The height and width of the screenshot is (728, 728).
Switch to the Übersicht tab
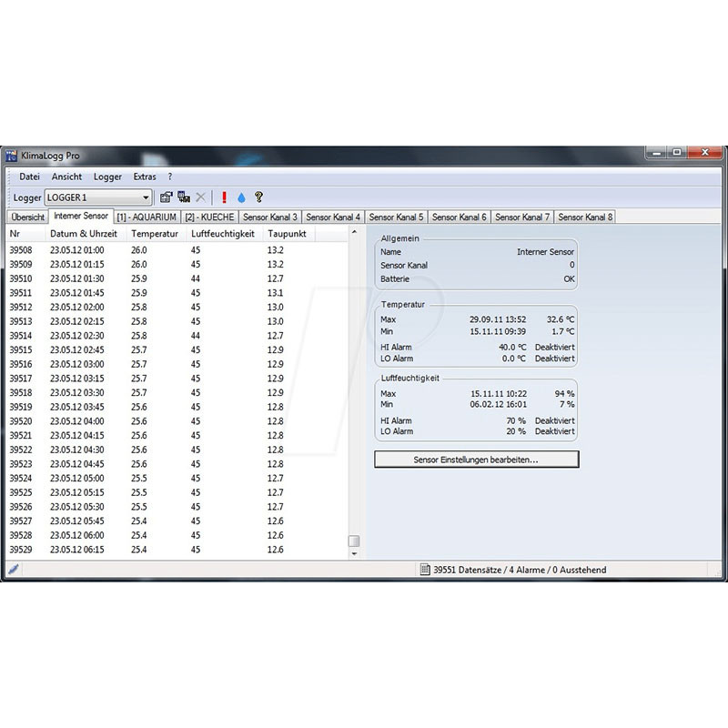click(28, 217)
